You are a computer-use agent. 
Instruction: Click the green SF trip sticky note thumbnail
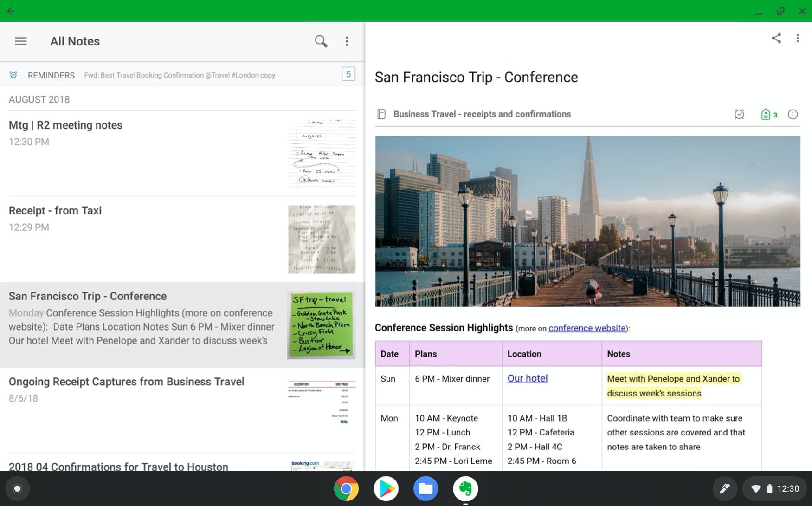coord(322,325)
